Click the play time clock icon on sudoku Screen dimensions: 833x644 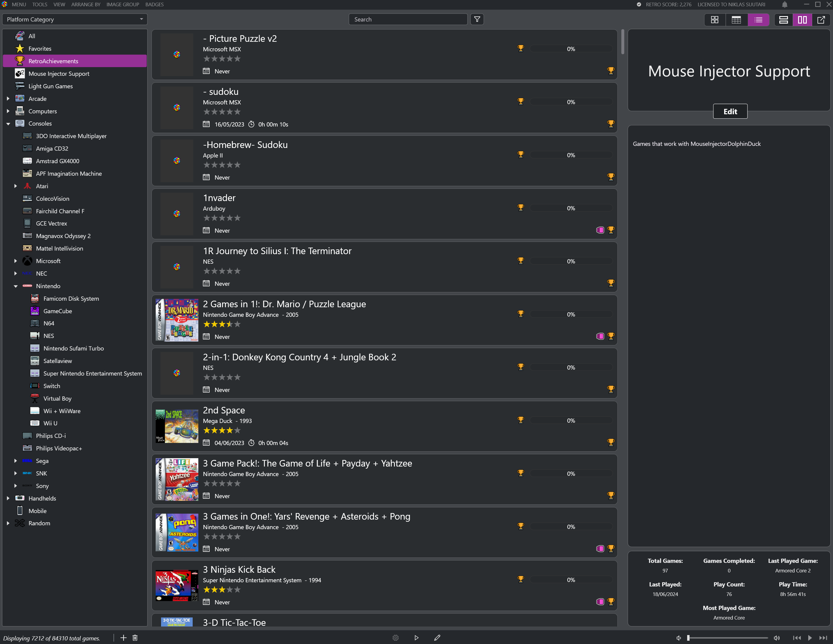(251, 124)
